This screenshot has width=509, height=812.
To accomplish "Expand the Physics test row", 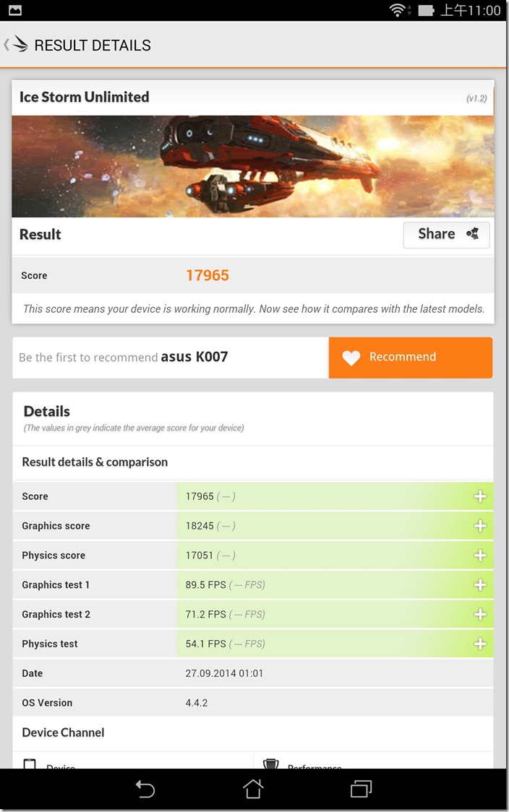I will 479,644.
